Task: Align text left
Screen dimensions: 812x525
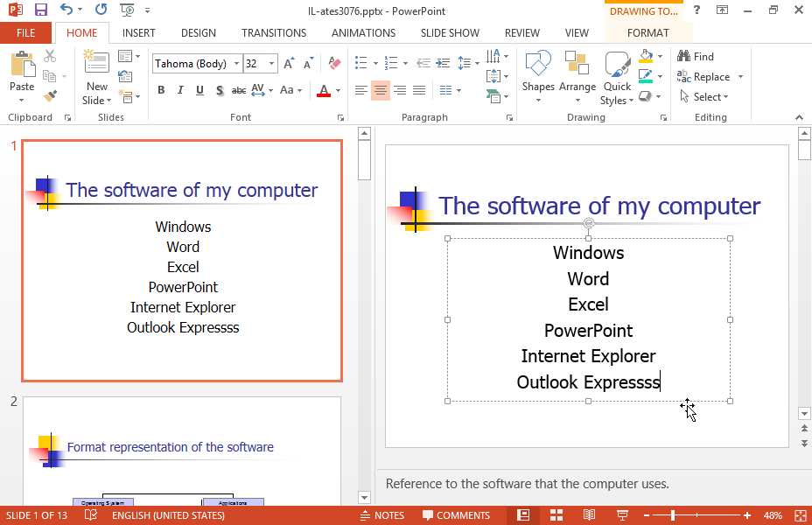Action: point(361,91)
